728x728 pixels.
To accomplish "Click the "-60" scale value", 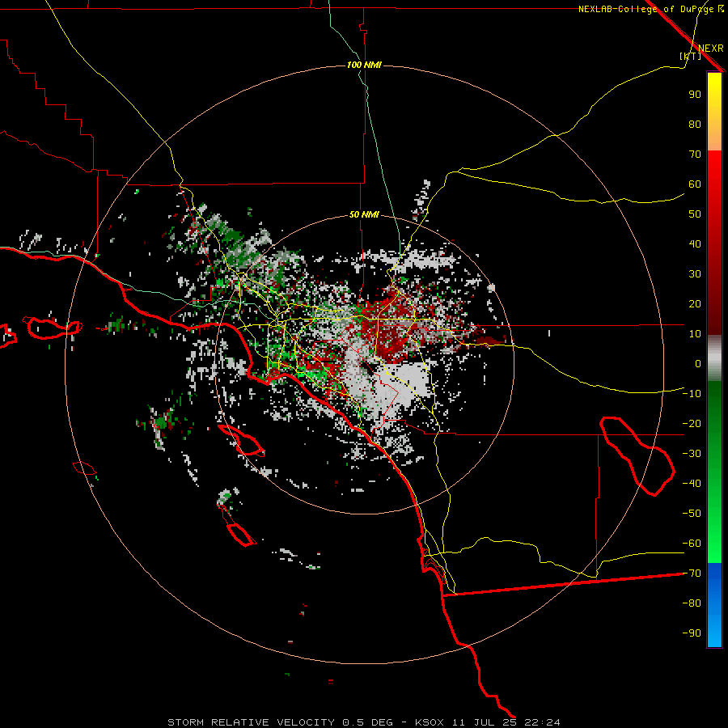I will (x=692, y=544).
